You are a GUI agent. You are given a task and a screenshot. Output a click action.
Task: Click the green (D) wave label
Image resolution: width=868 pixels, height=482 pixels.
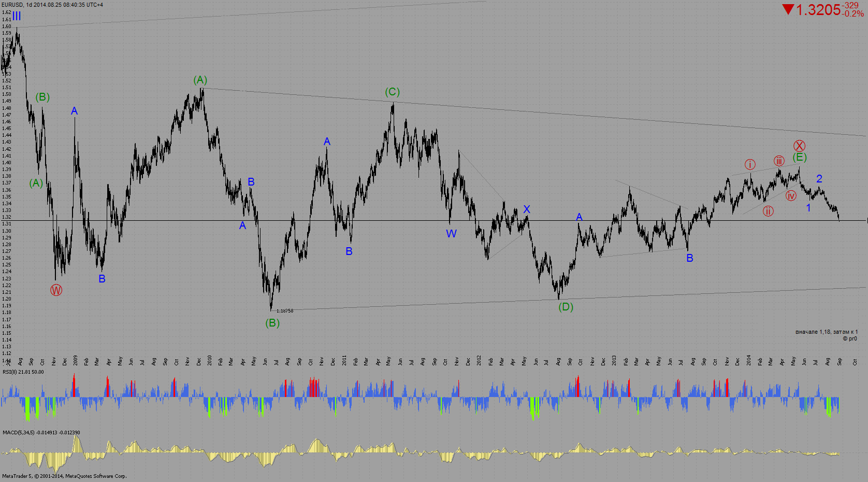coord(566,307)
